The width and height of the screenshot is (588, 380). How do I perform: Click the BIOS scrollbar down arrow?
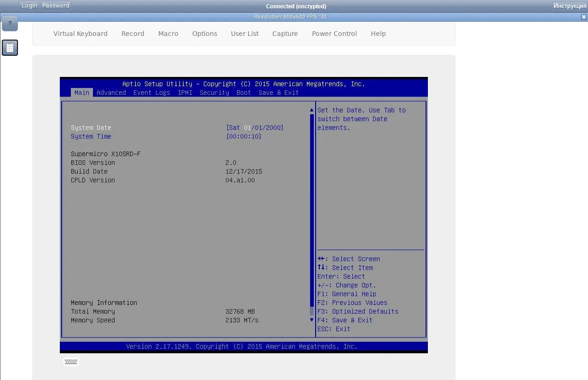pos(311,320)
